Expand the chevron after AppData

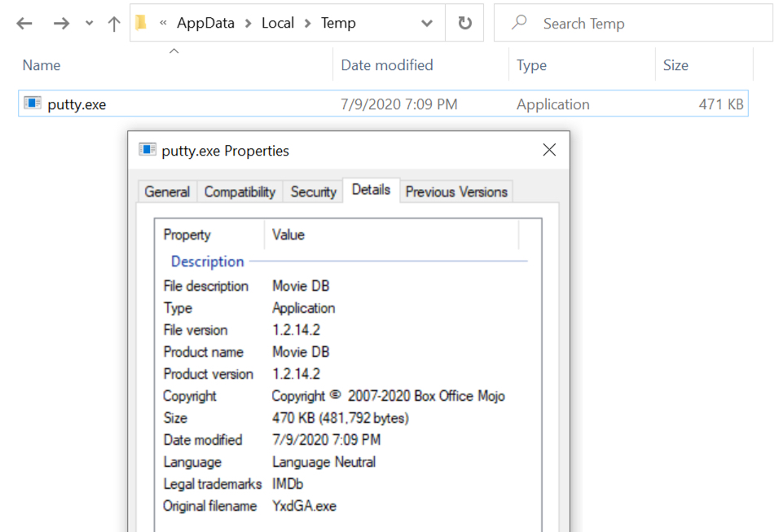point(248,24)
